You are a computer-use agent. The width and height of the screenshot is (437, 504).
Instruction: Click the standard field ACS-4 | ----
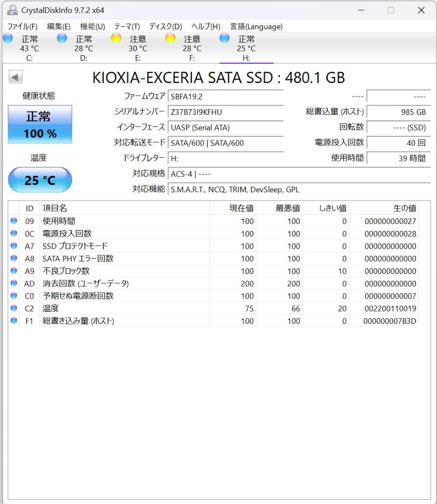(299, 174)
